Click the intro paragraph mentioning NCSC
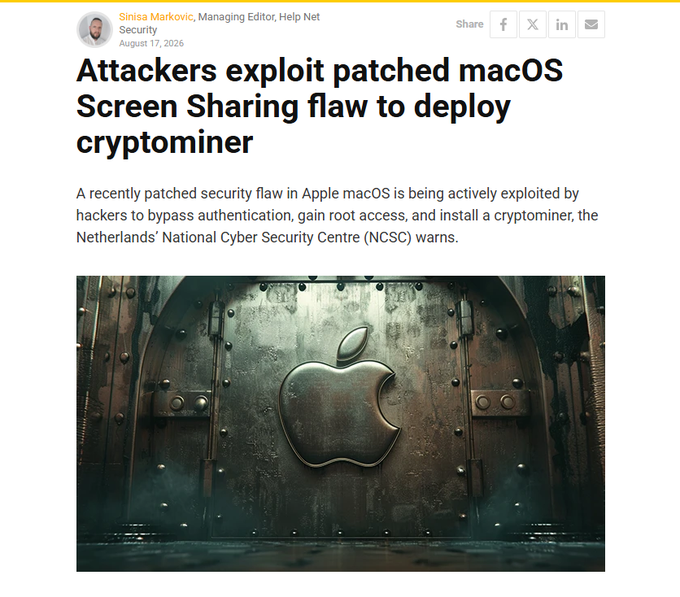 337,215
